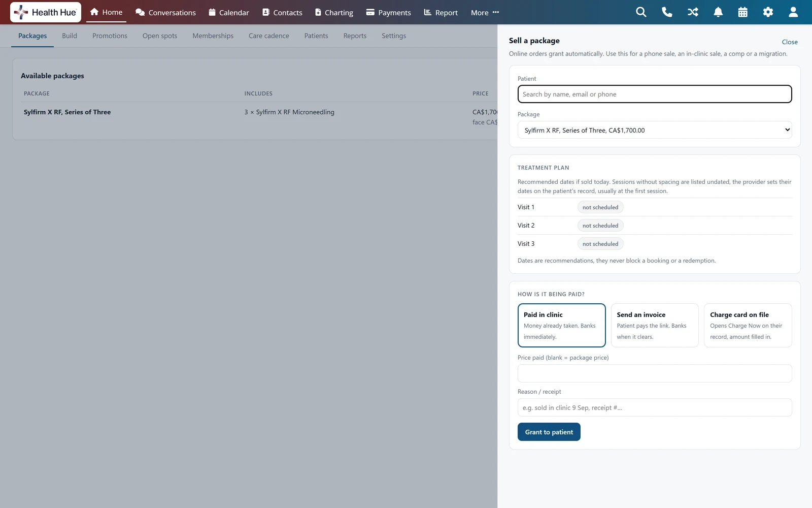Click Visit 3 'not scheduled' badge
The height and width of the screenshot is (508, 812).
click(x=600, y=244)
